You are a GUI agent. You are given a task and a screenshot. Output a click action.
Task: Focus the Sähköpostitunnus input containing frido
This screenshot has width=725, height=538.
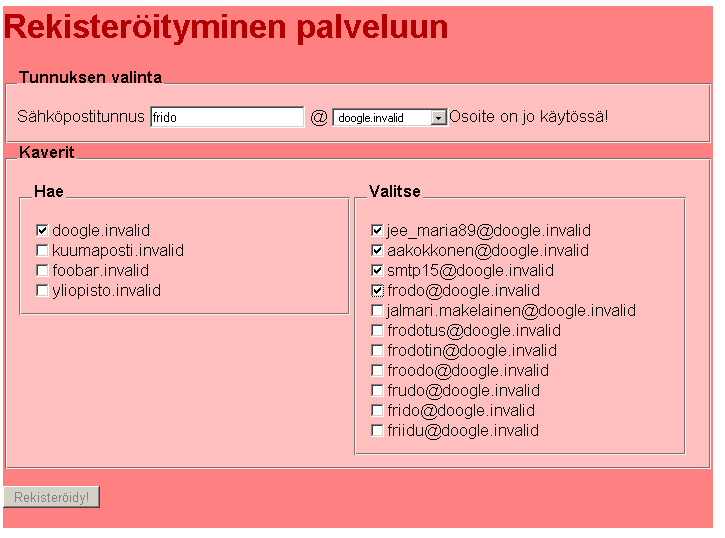pyautogui.click(x=227, y=117)
